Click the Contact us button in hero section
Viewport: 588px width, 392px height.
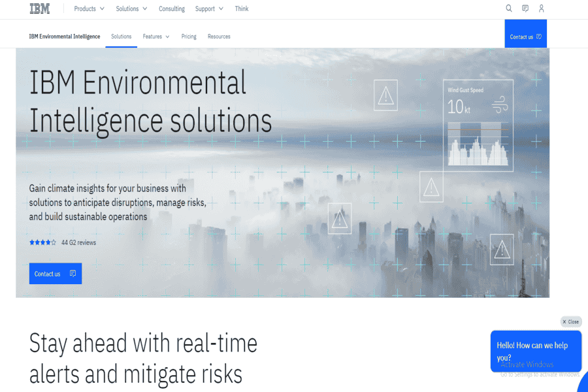(x=56, y=274)
